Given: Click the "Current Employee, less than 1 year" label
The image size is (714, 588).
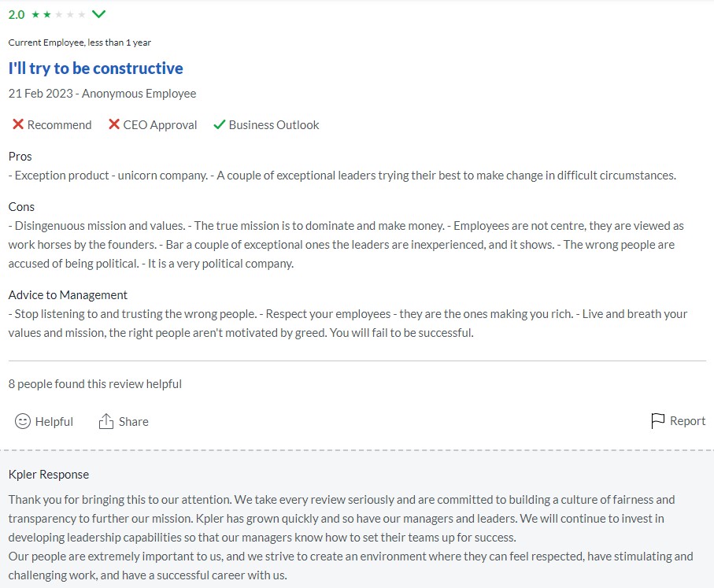Looking at the screenshot, I should (x=80, y=43).
